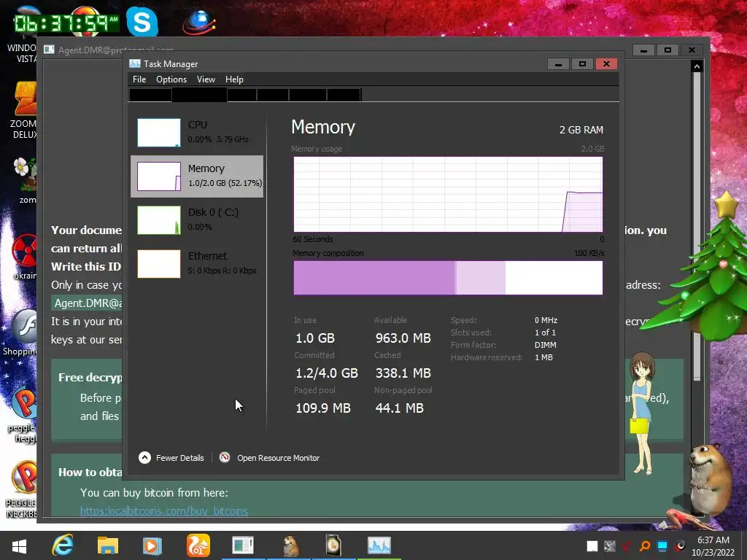The width and height of the screenshot is (747, 560).
Task: Click the scroll-up arrow in ransom window
Action: click(x=697, y=66)
